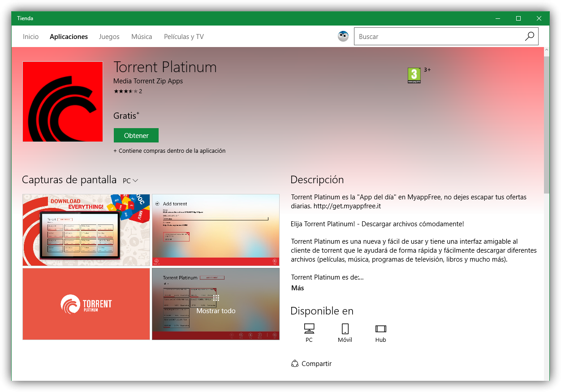Maximize the Tienda window
This screenshot has width=561, height=392.
click(518, 18)
